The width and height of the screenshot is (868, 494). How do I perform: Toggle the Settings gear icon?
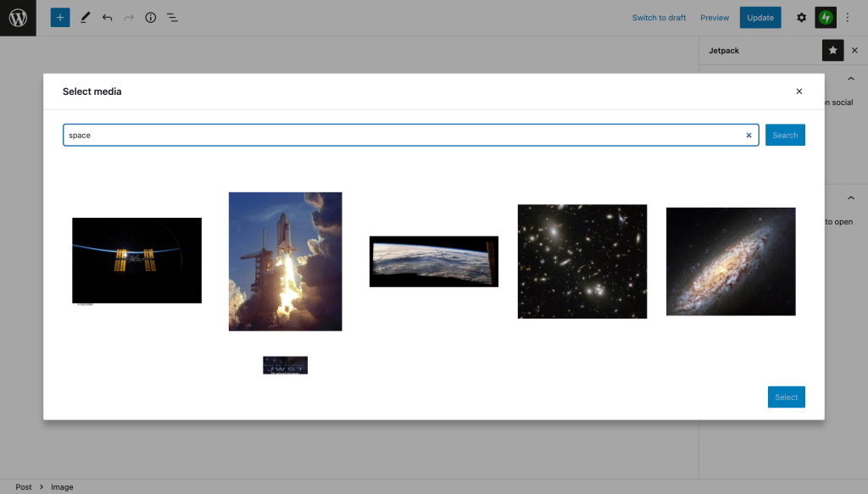(x=801, y=18)
